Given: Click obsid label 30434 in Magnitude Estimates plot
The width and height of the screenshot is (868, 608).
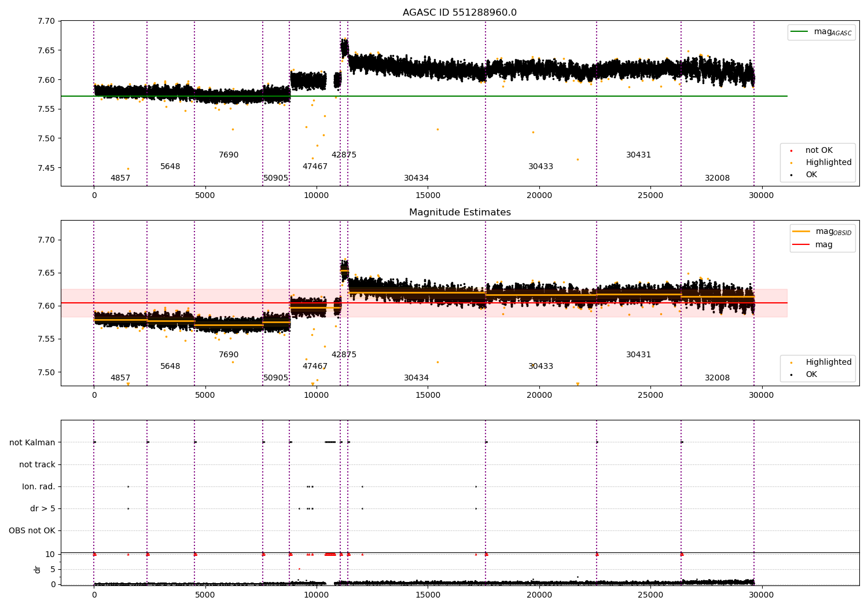Looking at the screenshot, I should 416,378.
